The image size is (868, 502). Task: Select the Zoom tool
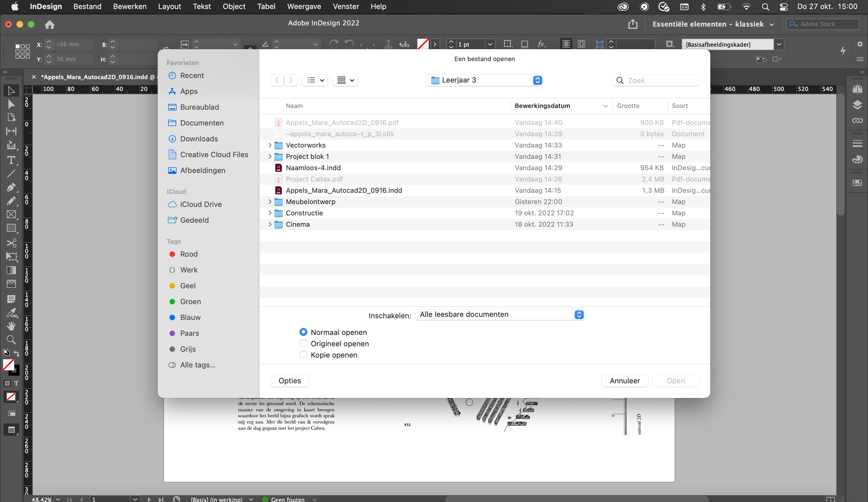coord(11,340)
